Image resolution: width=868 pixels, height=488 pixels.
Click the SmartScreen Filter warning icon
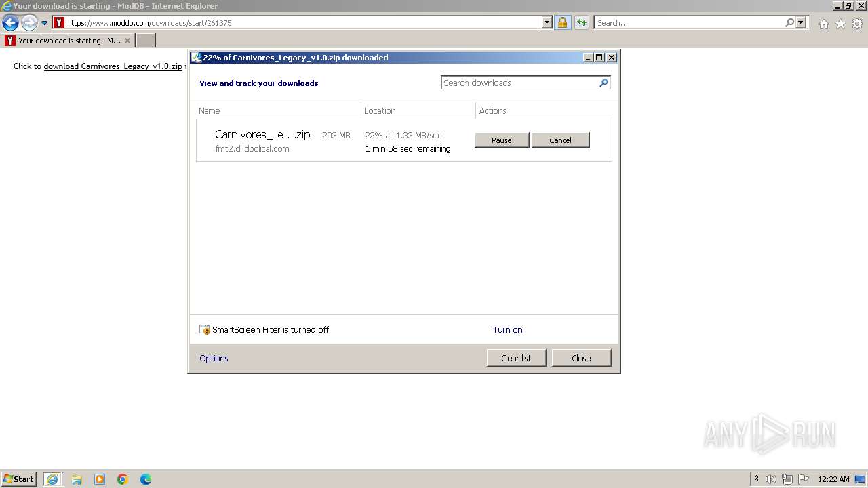pos(205,330)
